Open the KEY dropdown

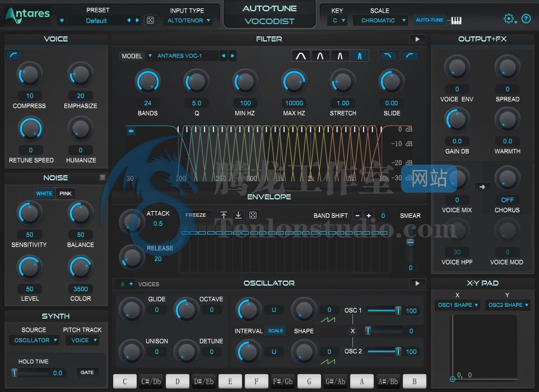[338, 21]
